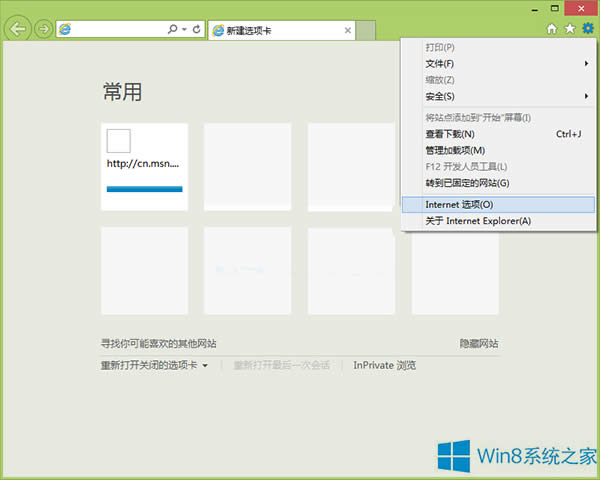This screenshot has width=600, height=480.
Task: Click the 隐藏网站 link
Action: [478, 342]
